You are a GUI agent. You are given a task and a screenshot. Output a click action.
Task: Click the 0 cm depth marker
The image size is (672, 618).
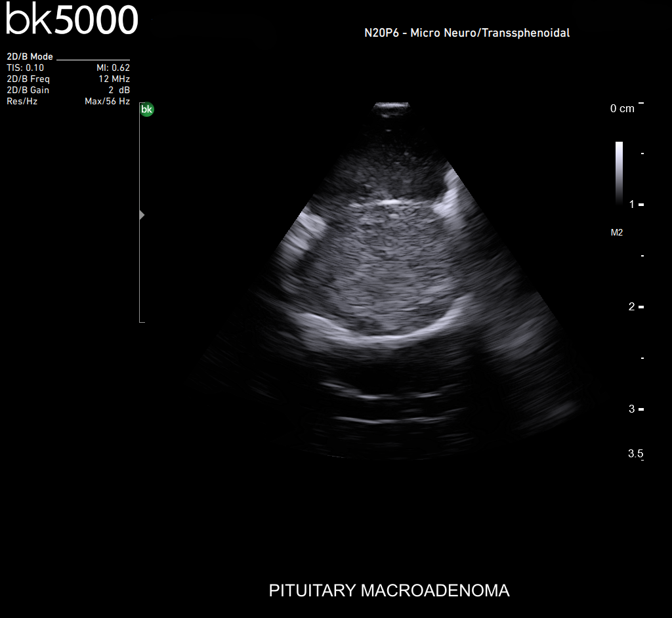tap(622, 109)
